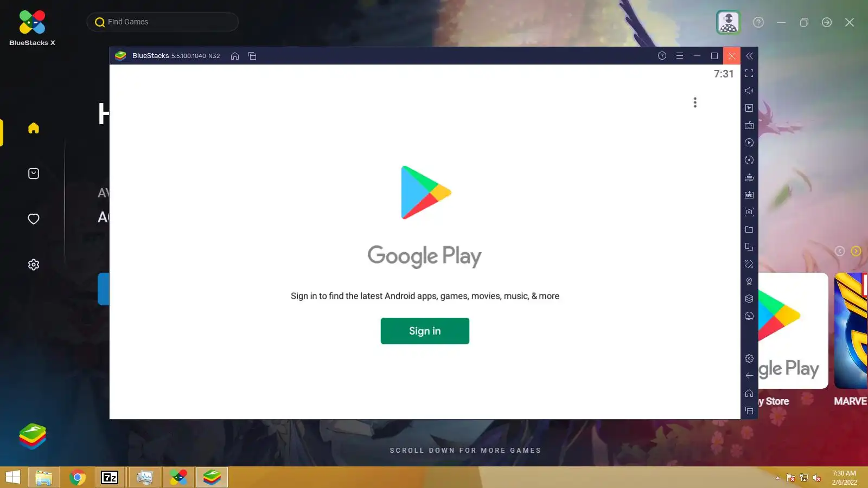Open the memory trim icon in side toolbar
Viewport: 868px width, 488px height.
pos(749,177)
